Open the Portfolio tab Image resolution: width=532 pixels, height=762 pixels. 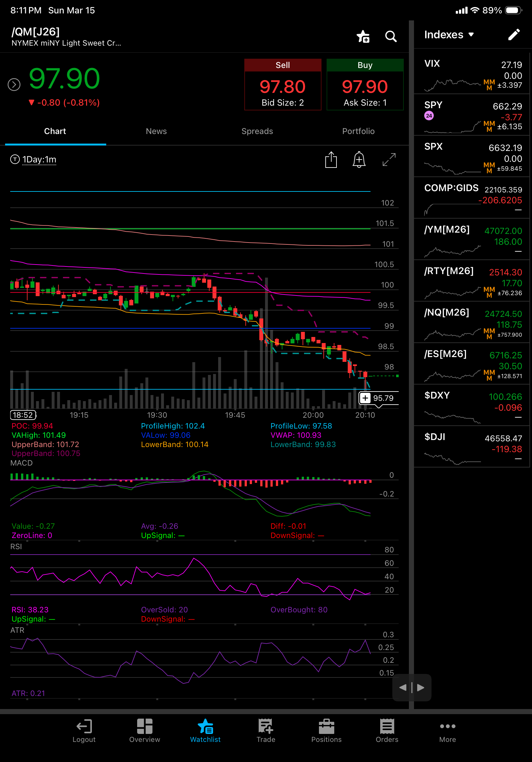pos(358,131)
